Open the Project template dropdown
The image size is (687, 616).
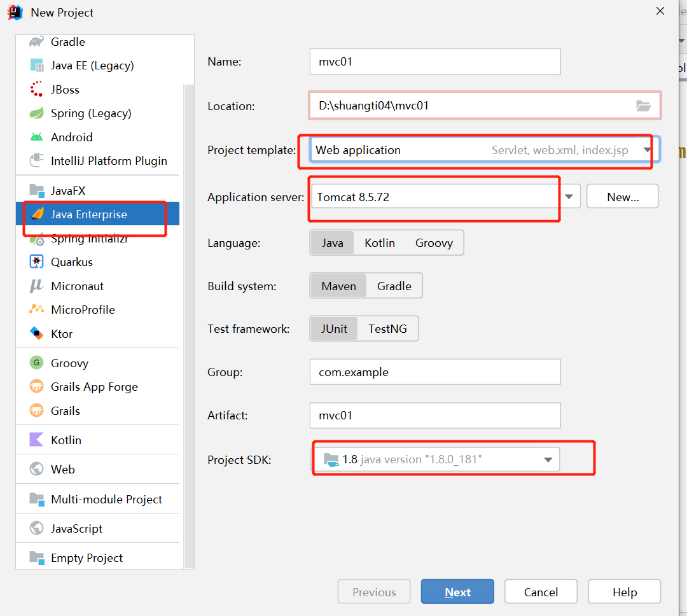coord(648,150)
